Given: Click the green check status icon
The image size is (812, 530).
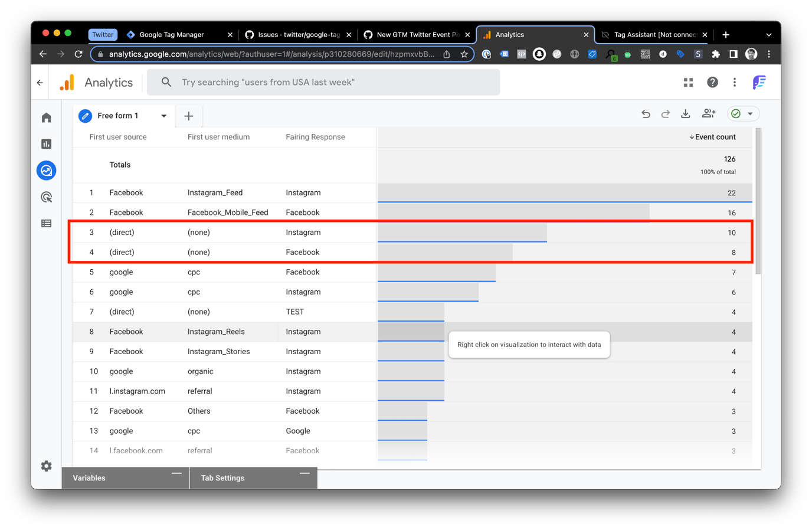Looking at the screenshot, I should [736, 114].
